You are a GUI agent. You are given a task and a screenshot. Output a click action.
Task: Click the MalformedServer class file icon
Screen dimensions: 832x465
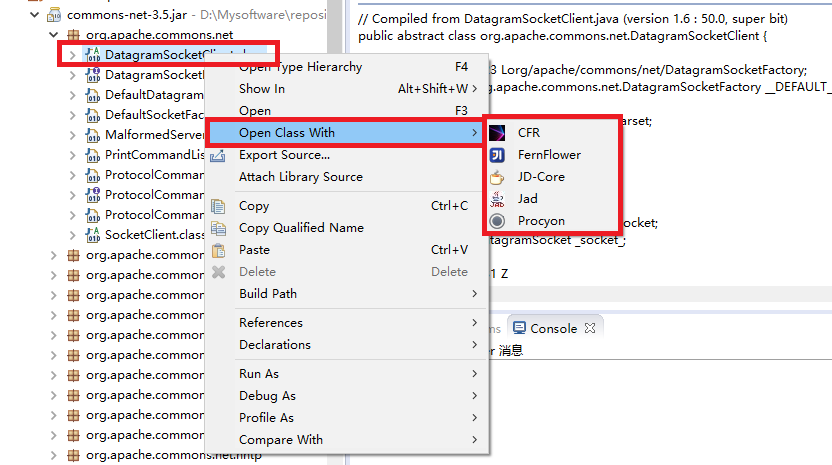coord(93,135)
